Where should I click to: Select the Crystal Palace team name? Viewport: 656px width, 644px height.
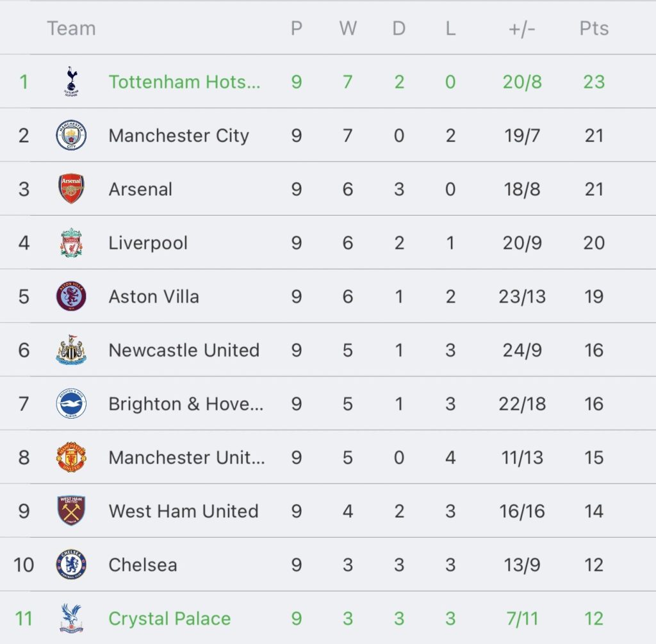[x=170, y=619]
